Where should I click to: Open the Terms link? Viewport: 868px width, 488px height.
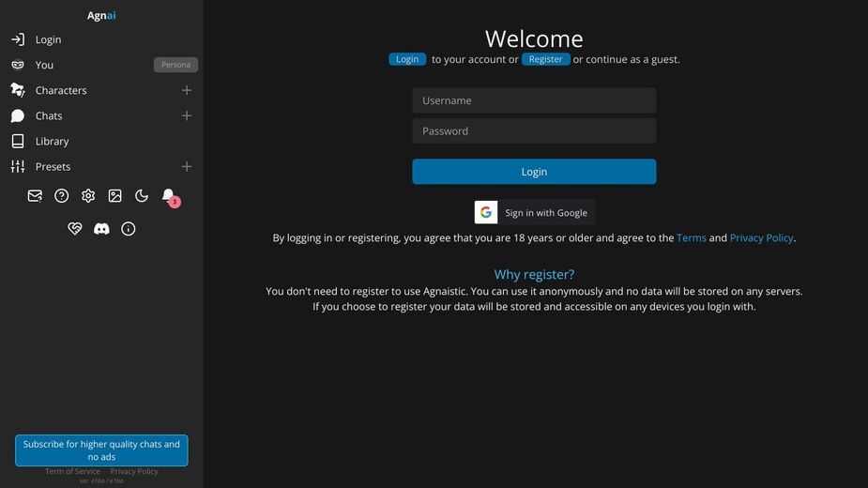coord(691,237)
